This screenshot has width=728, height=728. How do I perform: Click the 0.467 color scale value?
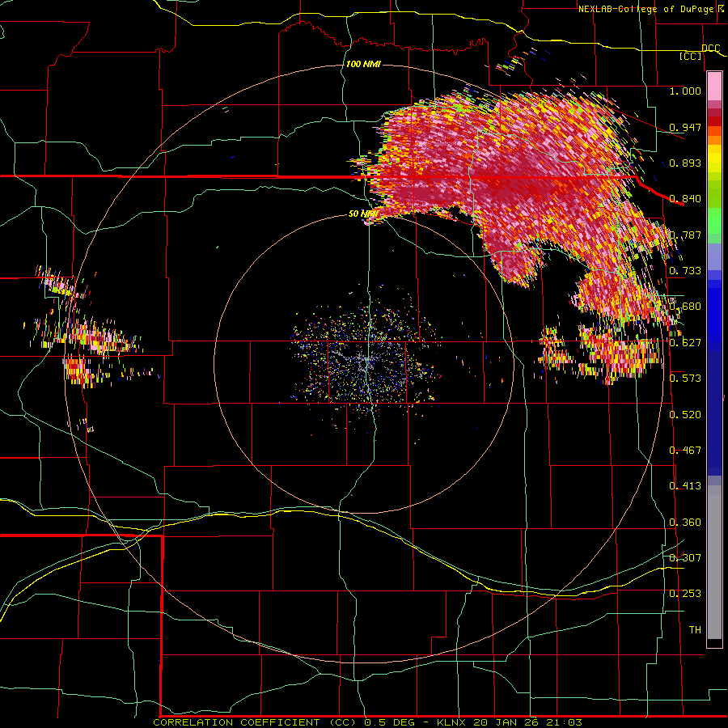click(685, 451)
